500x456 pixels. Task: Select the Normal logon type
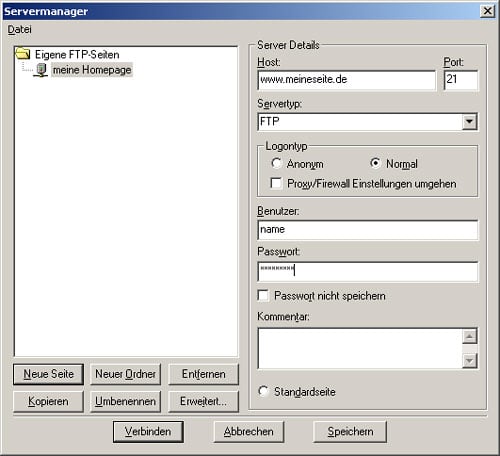tap(375, 163)
